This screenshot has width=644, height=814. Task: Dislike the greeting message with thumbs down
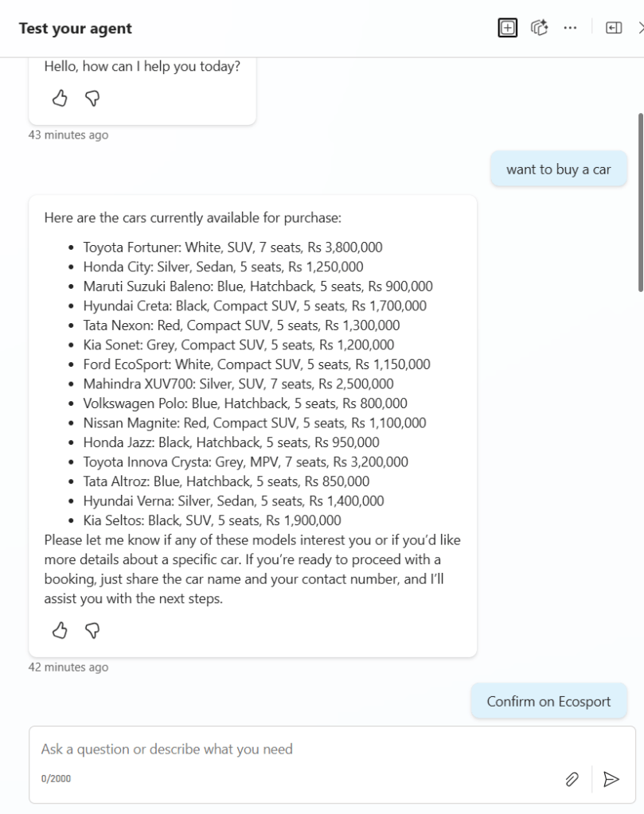tap(92, 98)
